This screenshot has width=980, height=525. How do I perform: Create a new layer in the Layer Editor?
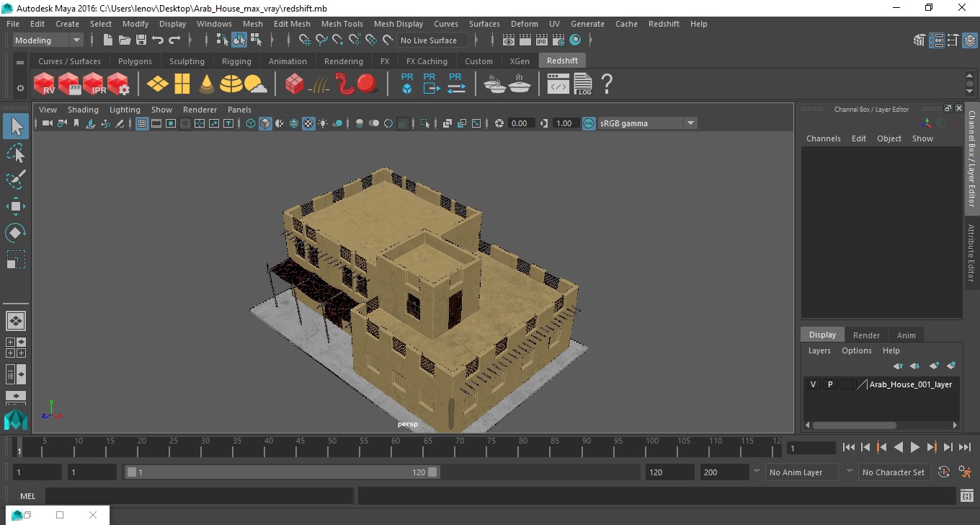(934, 366)
